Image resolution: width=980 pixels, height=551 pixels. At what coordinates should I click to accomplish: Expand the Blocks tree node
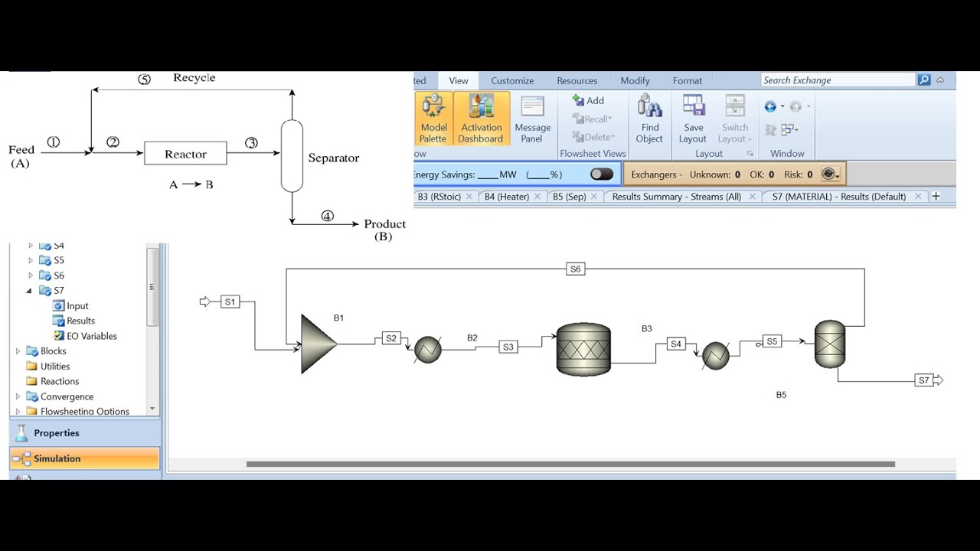(18, 351)
